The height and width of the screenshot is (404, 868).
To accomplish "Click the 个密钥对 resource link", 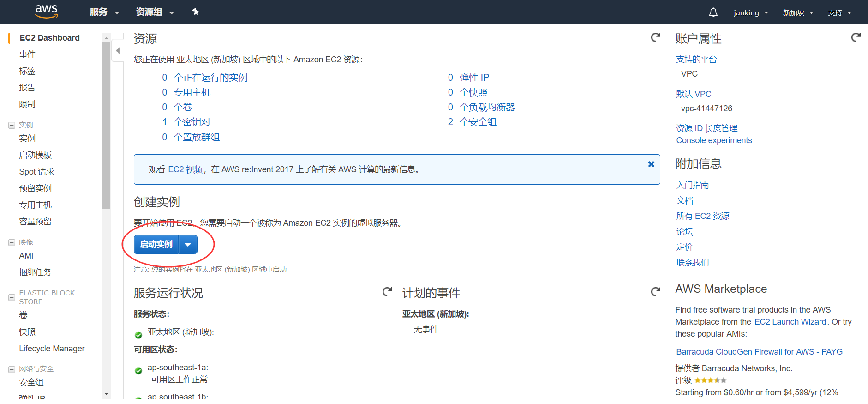I will tap(192, 122).
